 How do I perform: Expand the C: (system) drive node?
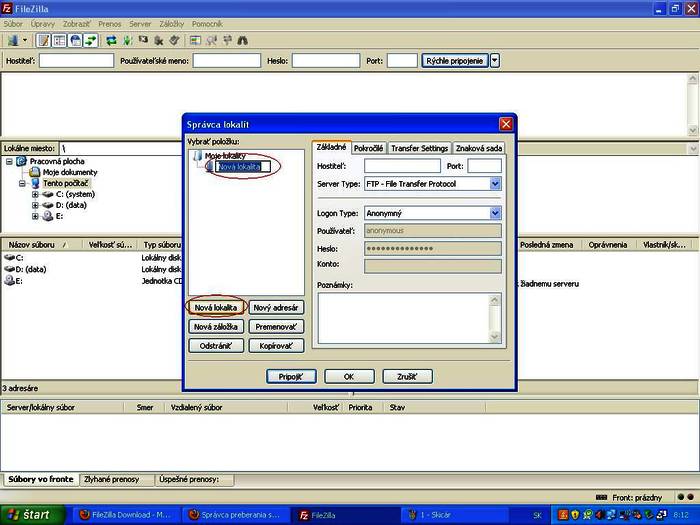coord(35,194)
